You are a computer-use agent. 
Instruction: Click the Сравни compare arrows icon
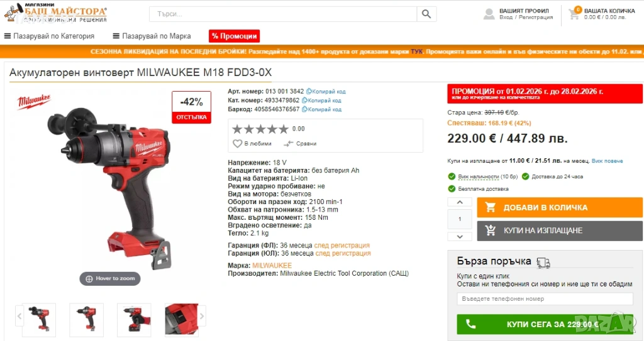pyautogui.click(x=288, y=144)
